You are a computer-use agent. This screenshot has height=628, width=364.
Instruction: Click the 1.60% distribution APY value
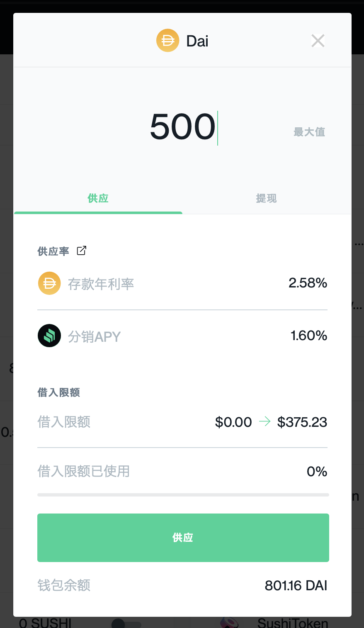point(308,336)
